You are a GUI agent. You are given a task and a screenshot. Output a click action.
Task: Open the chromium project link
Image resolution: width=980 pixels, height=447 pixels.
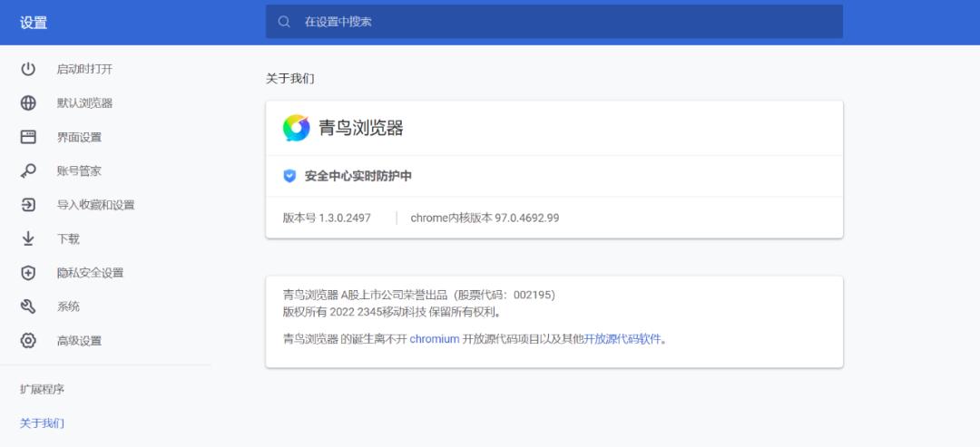435,340
